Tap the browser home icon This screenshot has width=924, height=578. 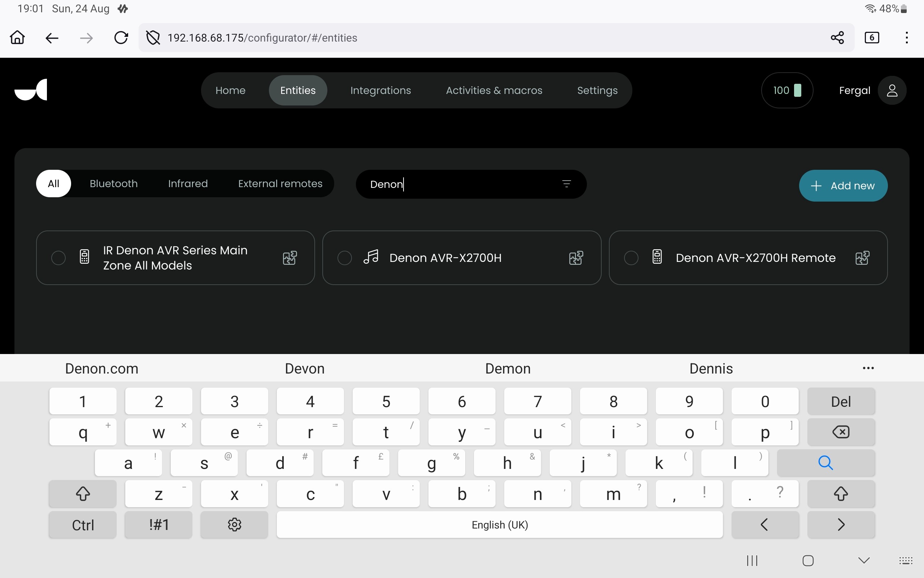(x=17, y=38)
